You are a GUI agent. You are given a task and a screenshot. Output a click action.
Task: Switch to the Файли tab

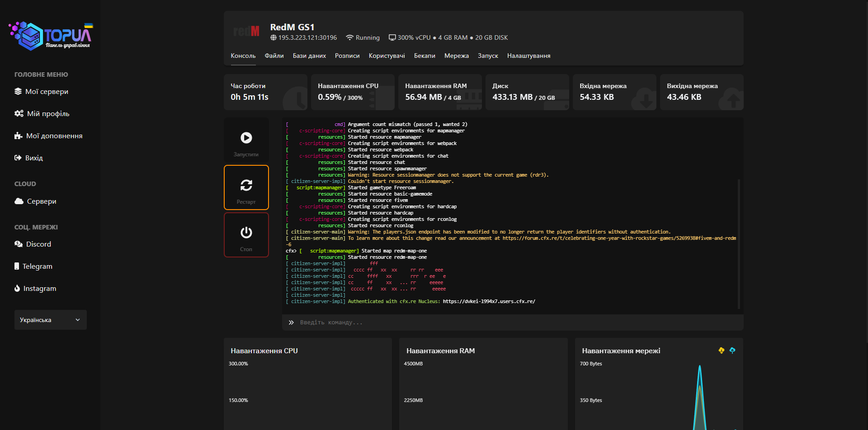click(274, 56)
